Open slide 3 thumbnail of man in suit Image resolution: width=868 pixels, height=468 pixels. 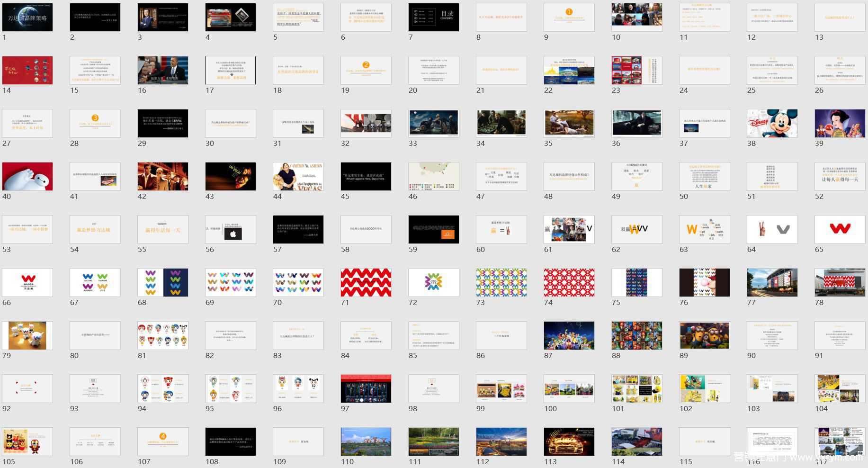163,18
